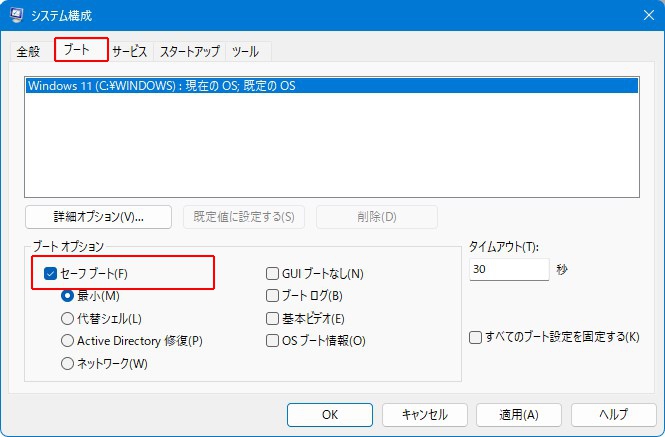This screenshot has height=437, width=665.
Task: Click the 詳細オプション button
Action: (98, 217)
